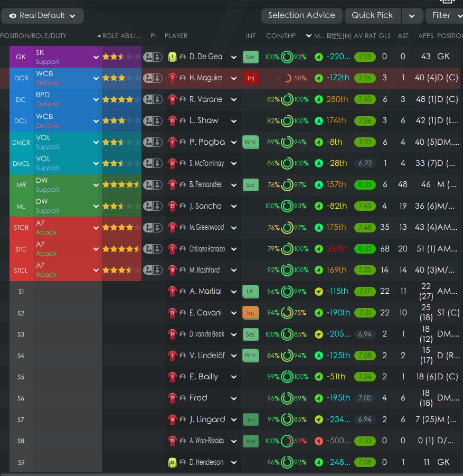The height and width of the screenshot is (476, 463).
Task: Toggle the eye icon in Real Default view
Action: pyautogui.click(x=13, y=16)
